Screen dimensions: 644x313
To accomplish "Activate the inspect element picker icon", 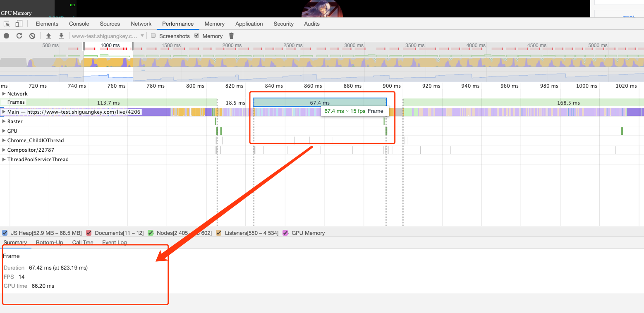I will [x=7, y=24].
